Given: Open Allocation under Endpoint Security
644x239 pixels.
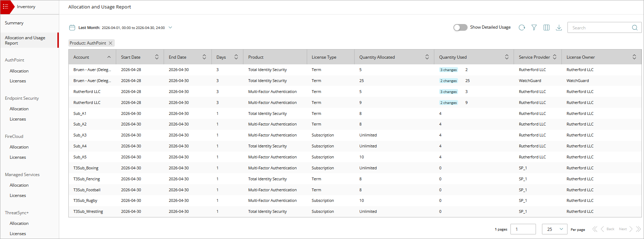Looking at the screenshot, I should coord(19,109).
